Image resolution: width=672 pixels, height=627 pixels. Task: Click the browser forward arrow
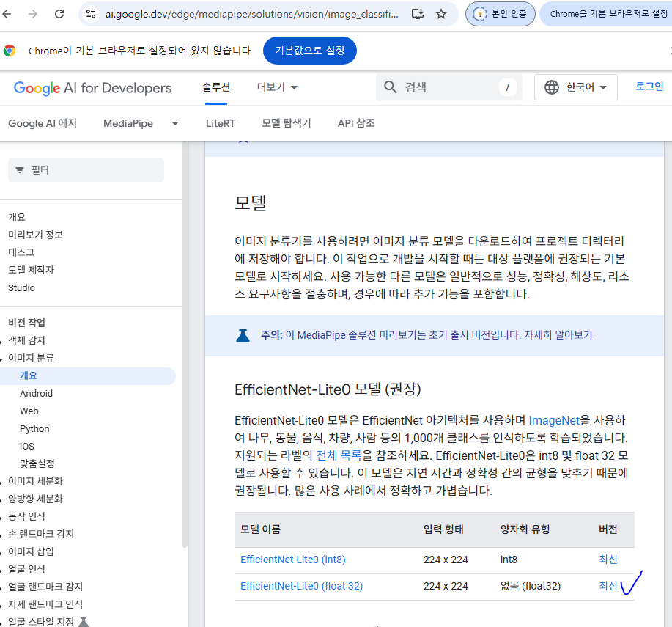coord(33,14)
